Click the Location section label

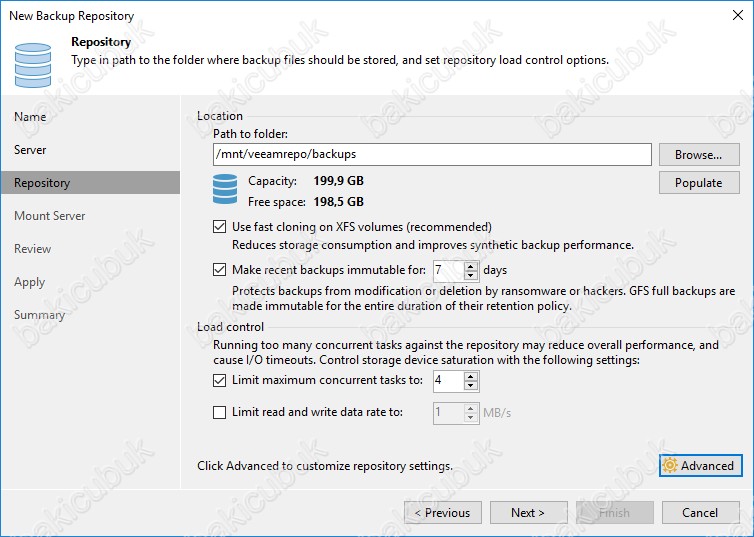point(220,116)
